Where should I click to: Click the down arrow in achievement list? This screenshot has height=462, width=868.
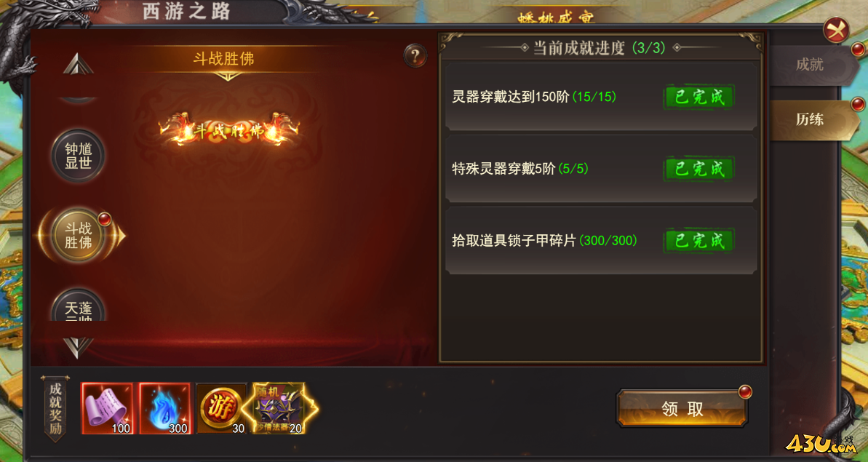[x=78, y=348]
